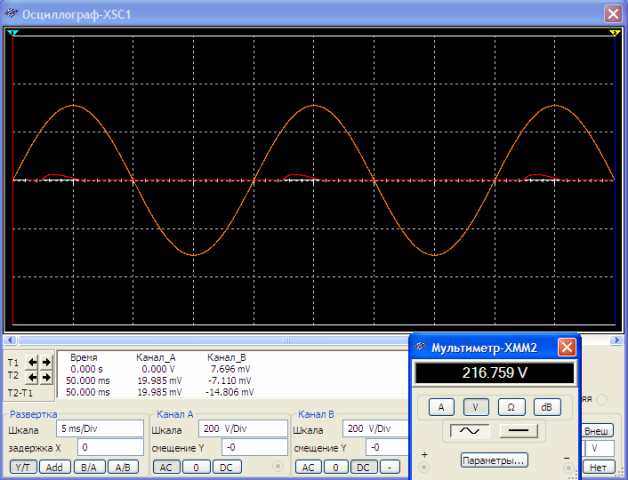This screenshot has height=480, width=628.
Task: Click the multimeter plus terminal indicator
Action: [x=424, y=467]
